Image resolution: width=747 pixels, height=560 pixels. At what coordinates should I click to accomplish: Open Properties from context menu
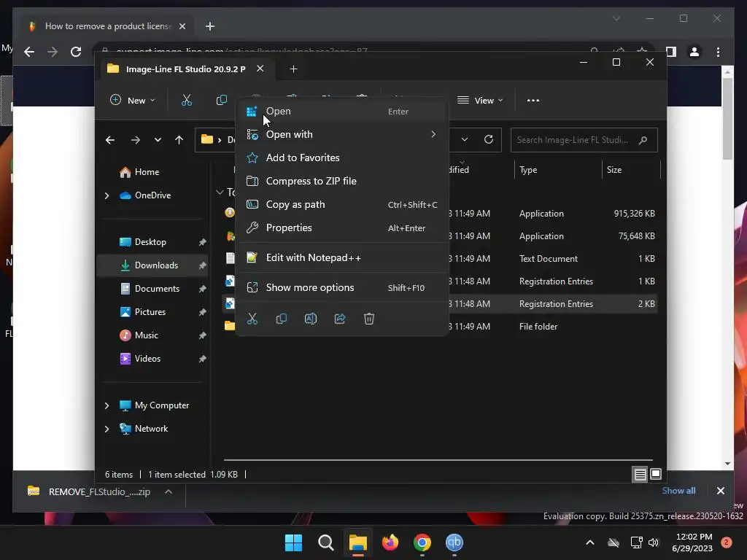coord(341,227)
